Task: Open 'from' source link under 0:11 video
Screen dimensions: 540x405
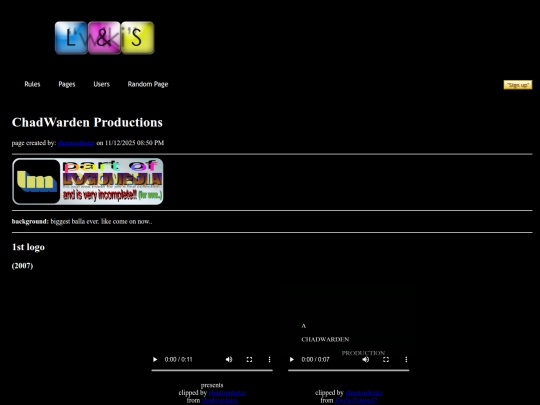Action: tap(220, 401)
